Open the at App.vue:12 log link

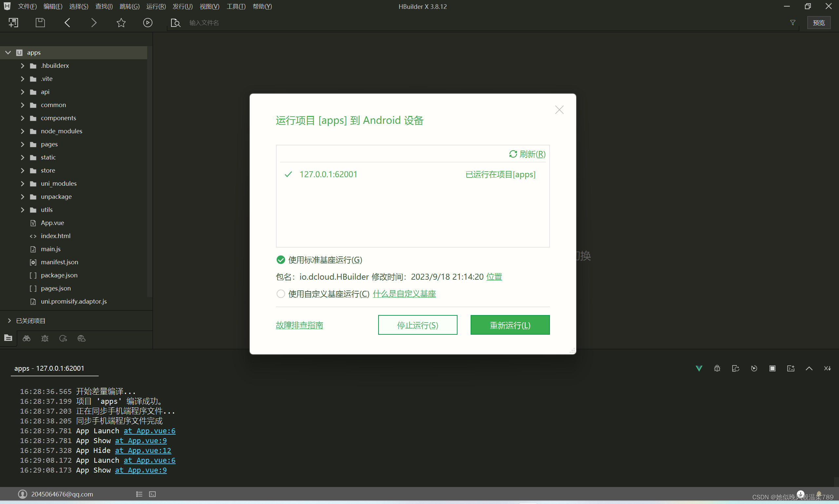(x=143, y=451)
